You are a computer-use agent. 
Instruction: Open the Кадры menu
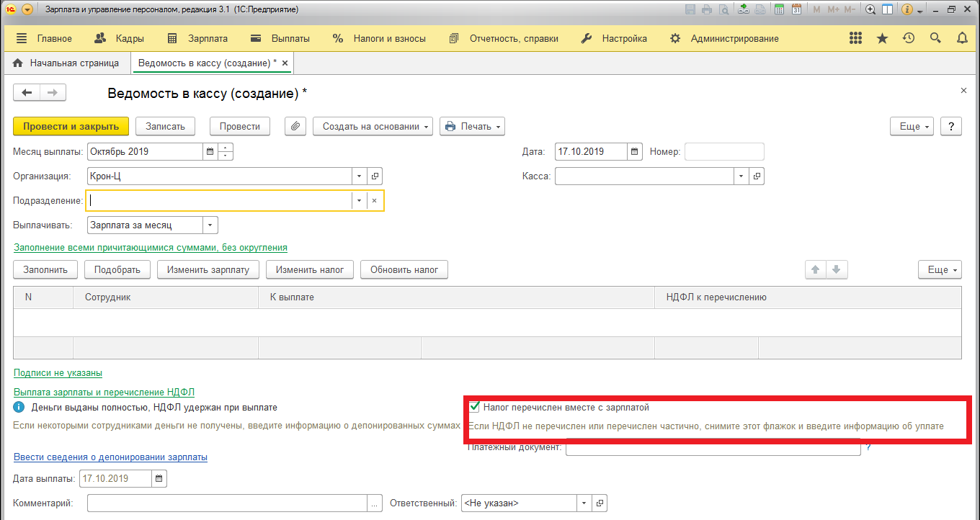click(x=120, y=38)
